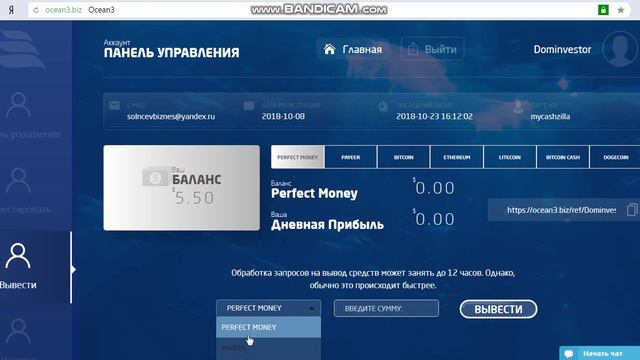Choose PAYEER dropdown option
Image resolution: width=640 pixels, height=360 pixels.
pos(269,348)
